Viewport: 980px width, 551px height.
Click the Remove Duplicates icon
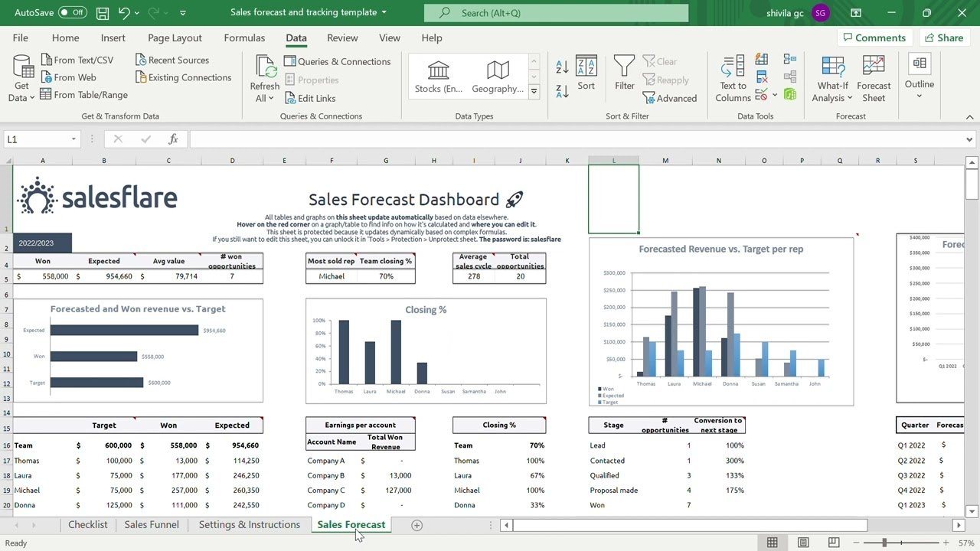pos(761,77)
